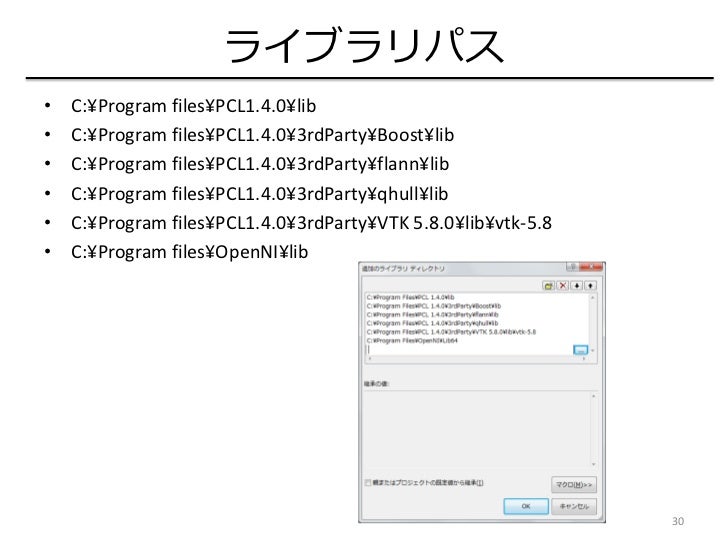Click the slide bullet ending in qhull¥lib

click(260, 194)
